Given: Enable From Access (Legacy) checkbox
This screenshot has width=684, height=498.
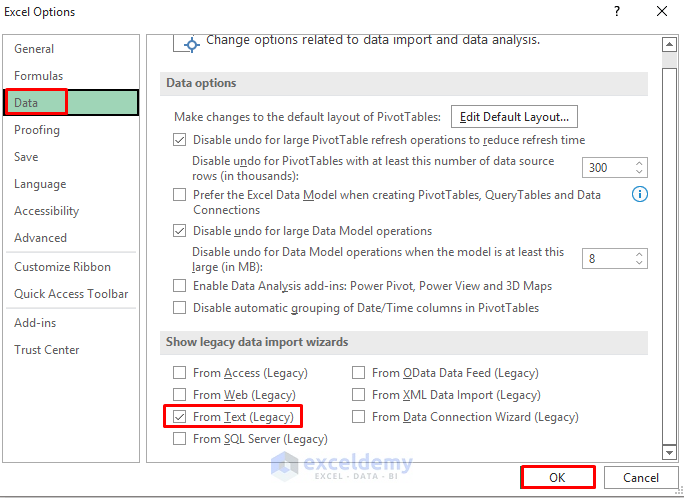Looking at the screenshot, I should coord(180,373).
